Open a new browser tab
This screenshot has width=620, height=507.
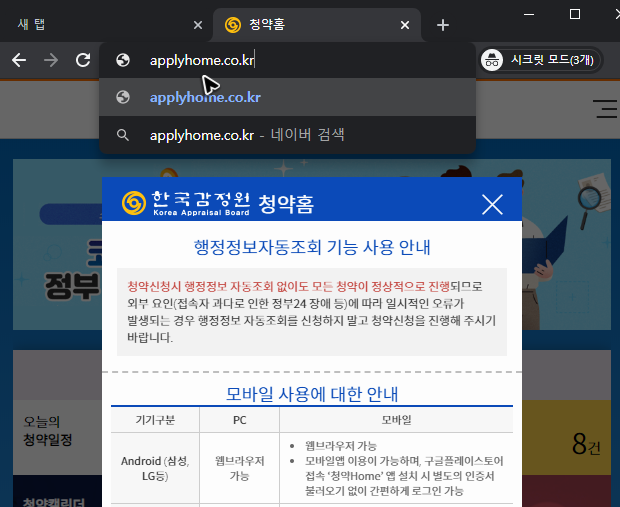(443, 25)
